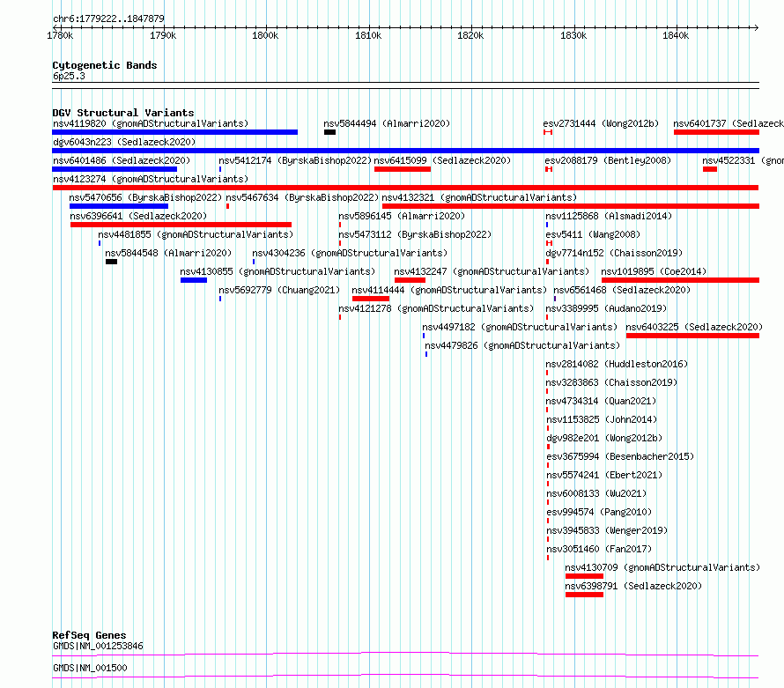Open esv3675994 (Besenbacher2015) variant
This screenshot has width=784, height=688.
(620, 456)
